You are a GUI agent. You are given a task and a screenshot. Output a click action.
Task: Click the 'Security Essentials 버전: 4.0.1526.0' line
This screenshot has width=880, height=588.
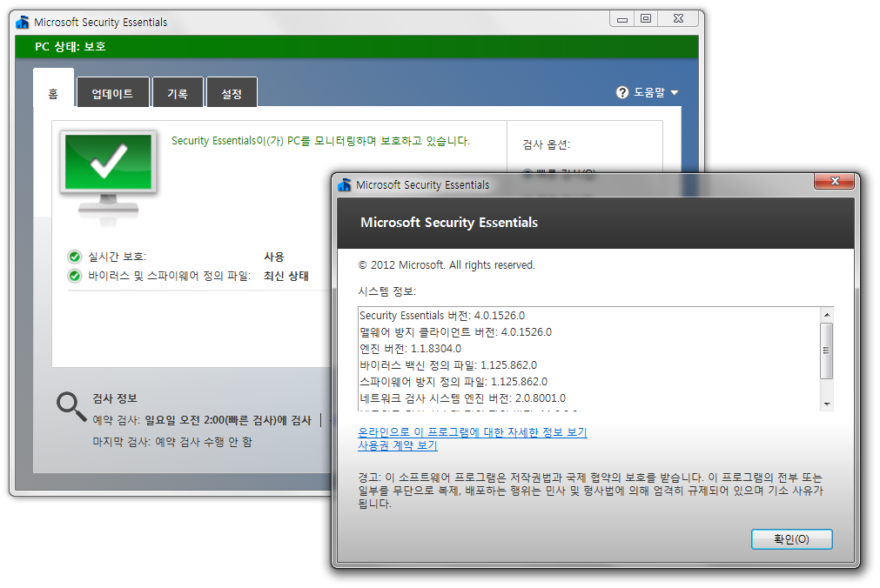tap(442, 316)
